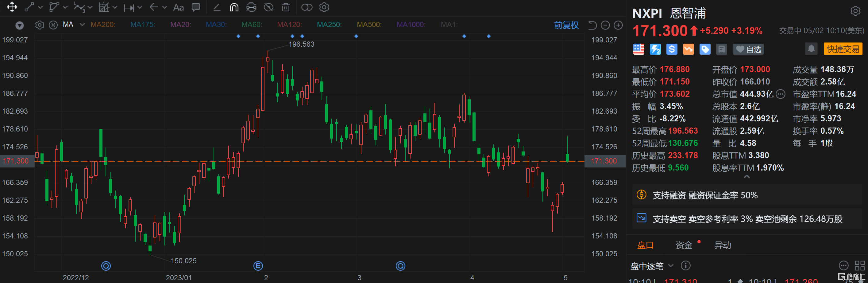Select the numbered wave pattern tool

tap(79, 7)
